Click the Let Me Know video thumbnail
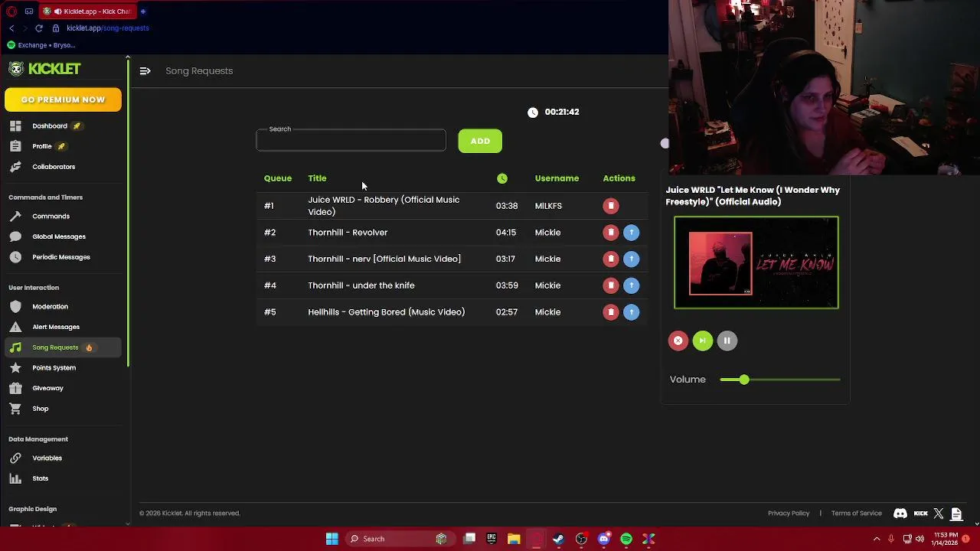Image resolution: width=980 pixels, height=551 pixels. 756,263
